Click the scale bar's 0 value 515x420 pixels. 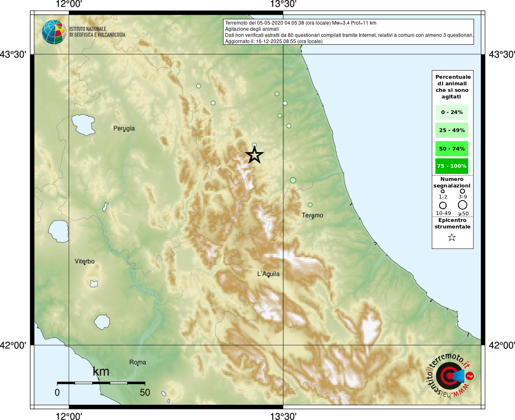click(57, 393)
